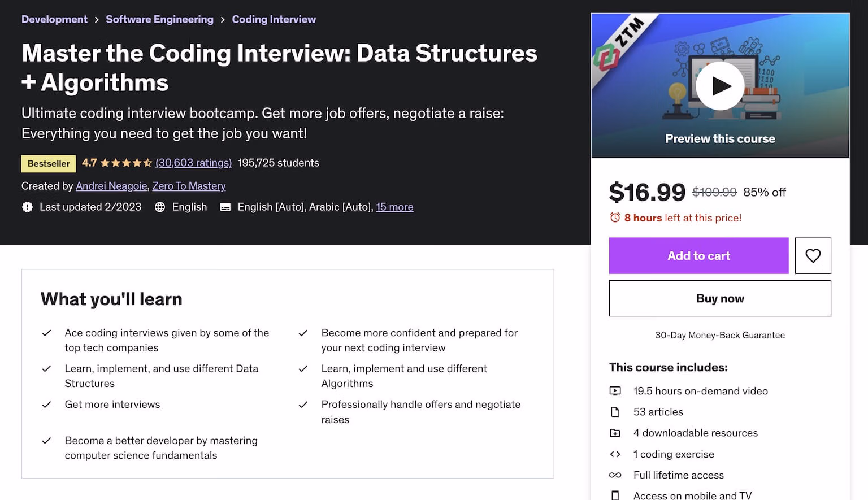Go to Software Engineering breadcrumb

tap(159, 19)
